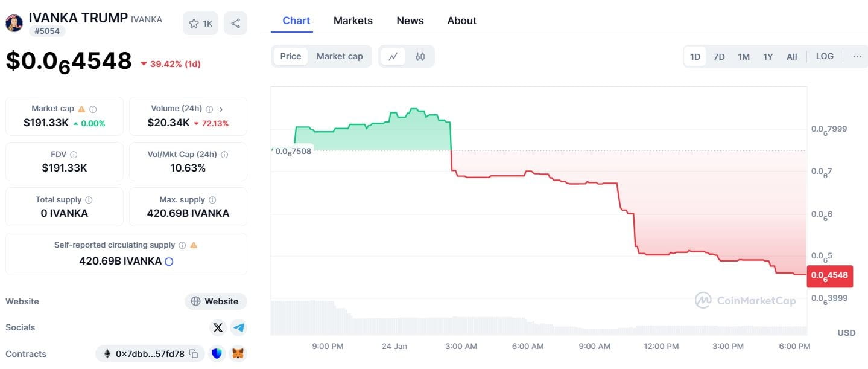Image resolution: width=868 pixels, height=369 pixels.
Task: Copy the contract address
Action: coord(194,354)
